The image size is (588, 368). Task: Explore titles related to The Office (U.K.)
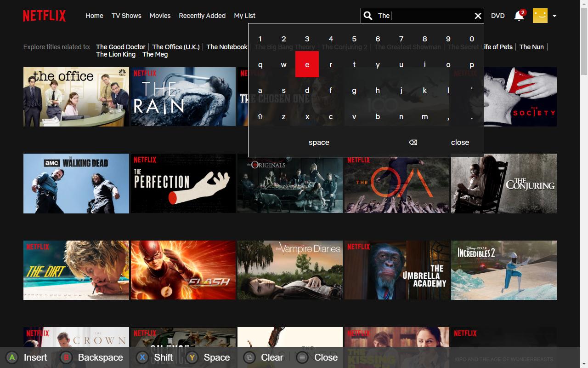(x=176, y=47)
